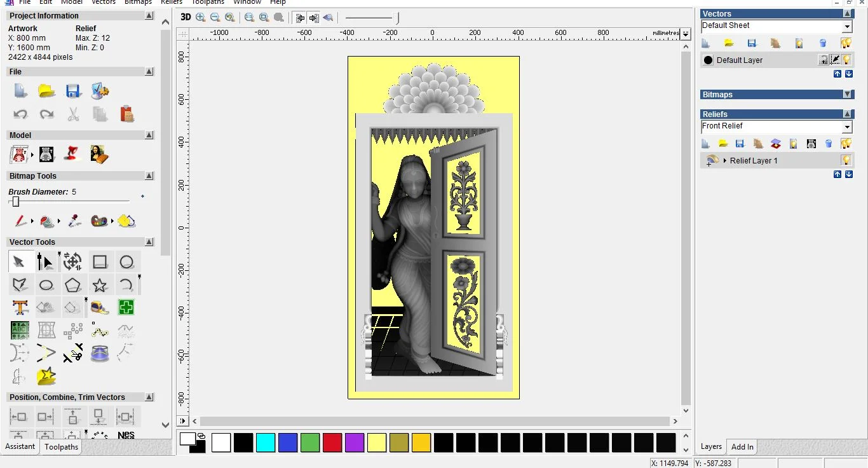Viewport: 868px width, 468px height.
Task: Click the create rectangle vector tool
Action: pos(100,262)
